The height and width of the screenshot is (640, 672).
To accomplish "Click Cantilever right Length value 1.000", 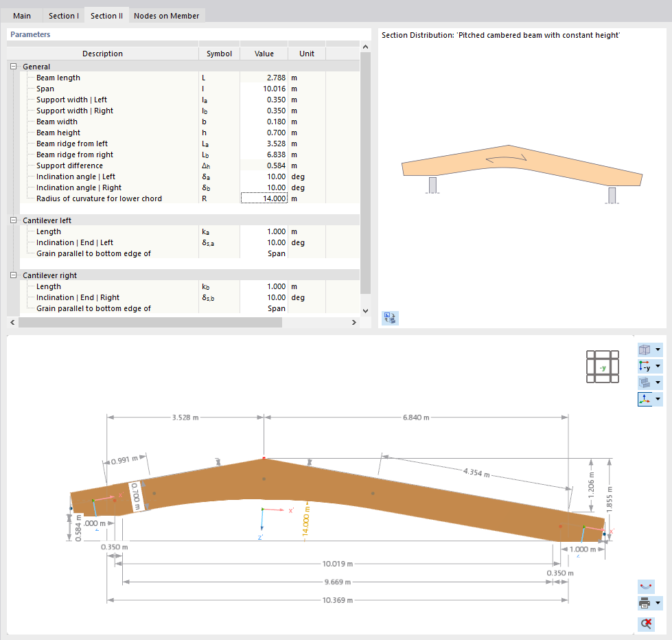I will pyautogui.click(x=264, y=286).
